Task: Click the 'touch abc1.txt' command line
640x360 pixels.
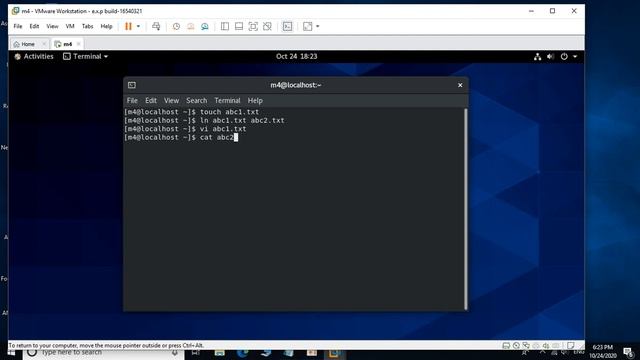Action: pos(191,112)
